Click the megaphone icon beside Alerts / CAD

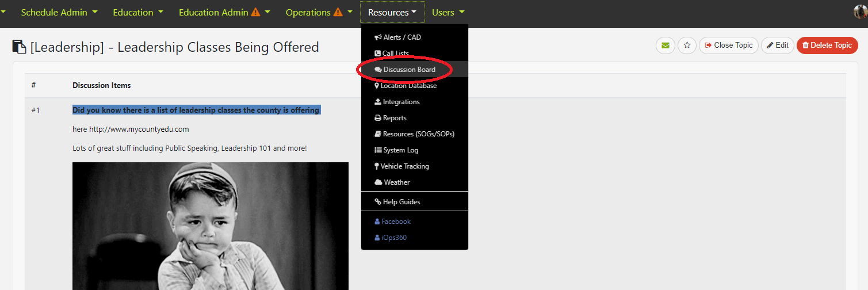coord(378,37)
